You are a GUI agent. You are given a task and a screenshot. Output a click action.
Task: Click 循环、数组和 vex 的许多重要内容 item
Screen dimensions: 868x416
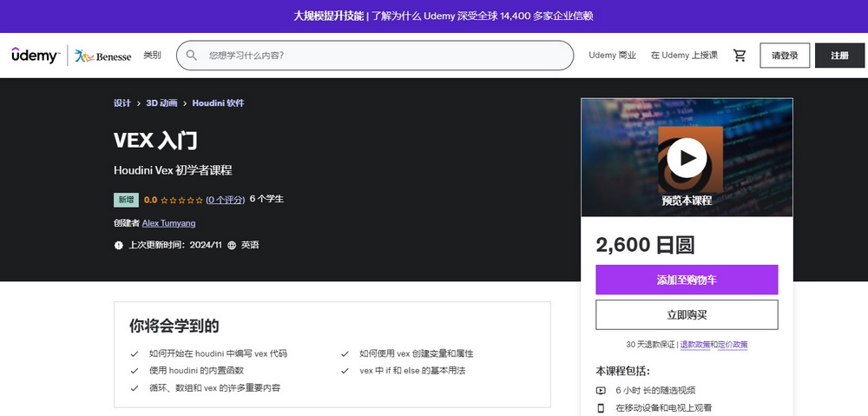pos(214,387)
